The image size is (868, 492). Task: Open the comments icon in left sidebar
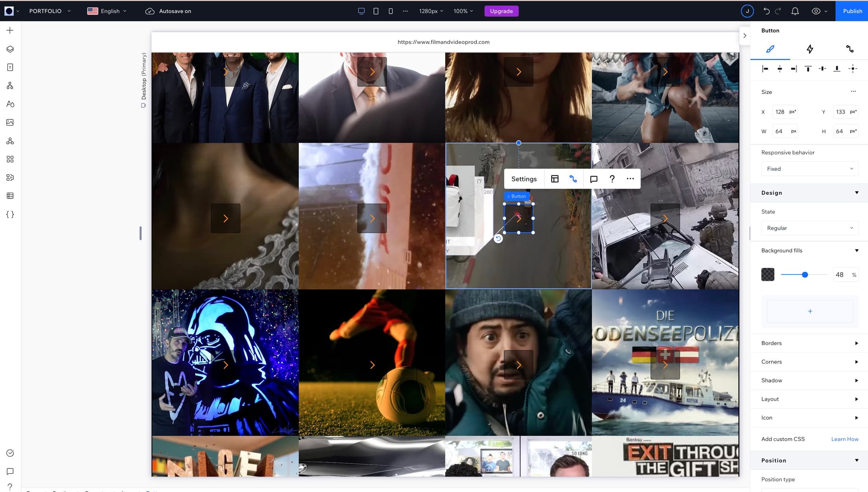coord(10,471)
